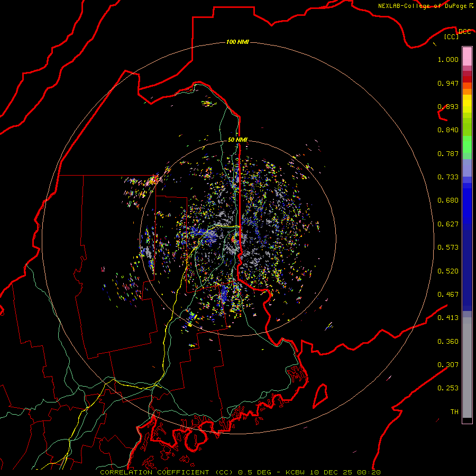Click the 0.680 scale value
Screen dimensions: 476x476
click(x=448, y=200)
